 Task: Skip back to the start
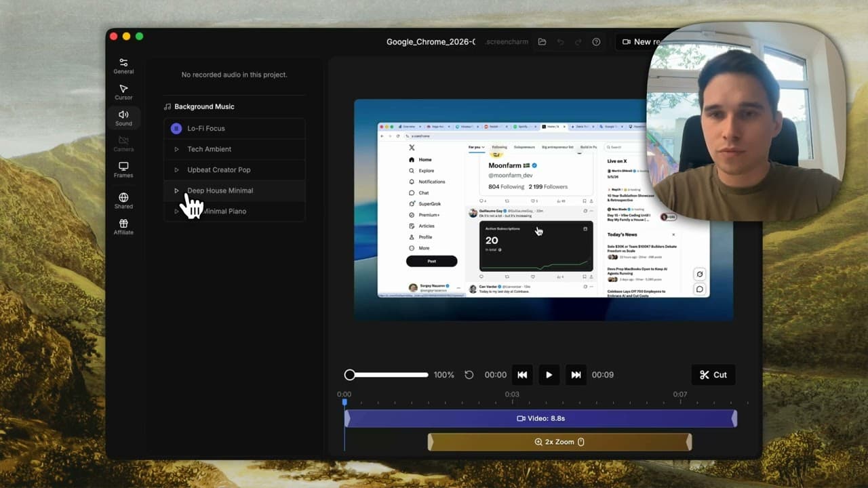click(522, 375)
